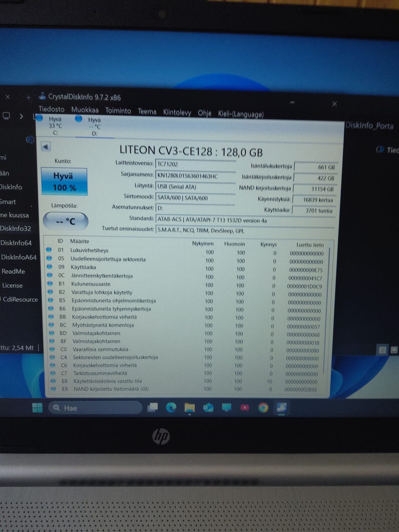This screenshot has width=399, height=532.
Task: Open the Muokkaa menu
Action: coord(85,110)
